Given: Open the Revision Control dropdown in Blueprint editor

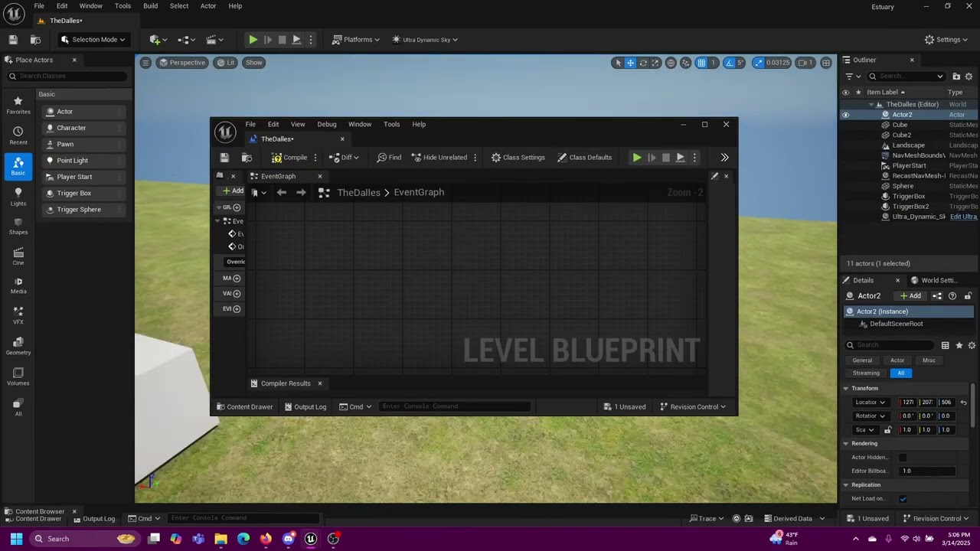Looking at the screenshot, I should click(x=693, y=407).
